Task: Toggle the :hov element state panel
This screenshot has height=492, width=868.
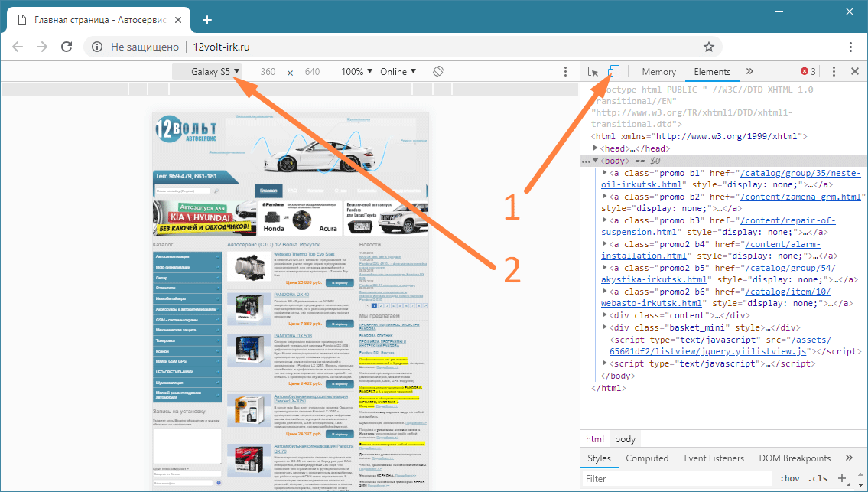Action: pyautogui.click(x=789, y=479)
